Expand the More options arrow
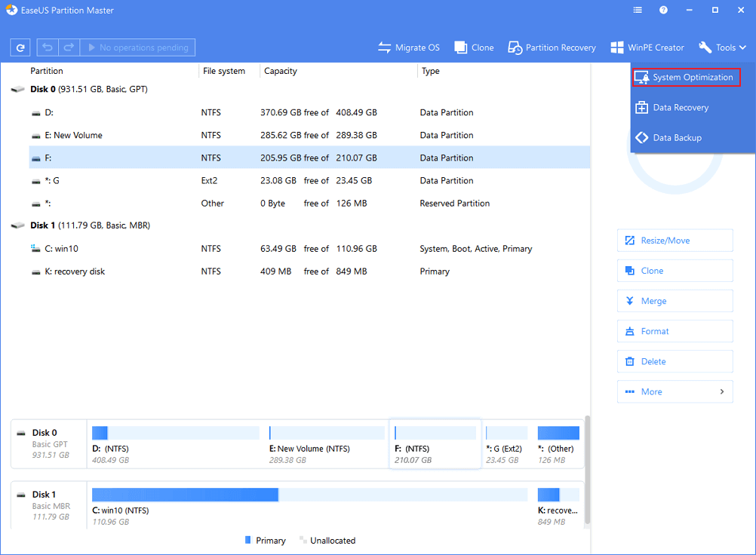The height and width of the screenshot is (555, 756). click(x=722, y=391)
